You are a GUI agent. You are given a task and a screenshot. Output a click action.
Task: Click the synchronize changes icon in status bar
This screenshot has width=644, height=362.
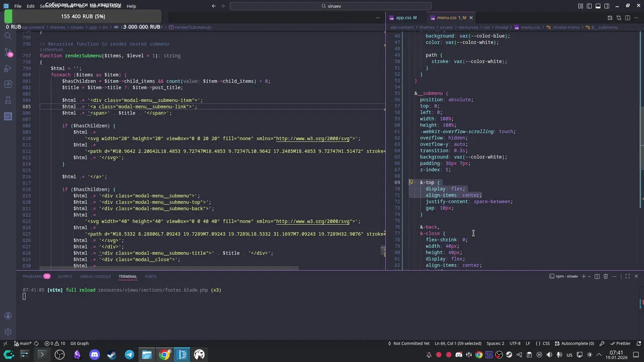point(36,343)
